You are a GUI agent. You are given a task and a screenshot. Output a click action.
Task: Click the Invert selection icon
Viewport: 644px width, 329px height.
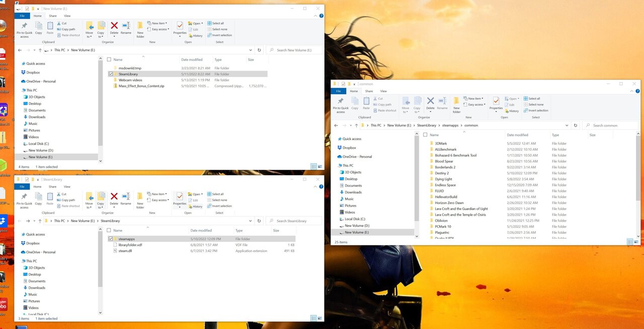click(x=220, y=36)
